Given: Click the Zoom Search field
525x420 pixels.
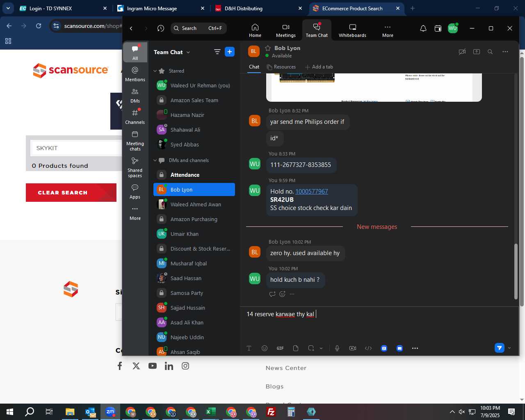Looking at the screenshot, I should pos(199,28).
